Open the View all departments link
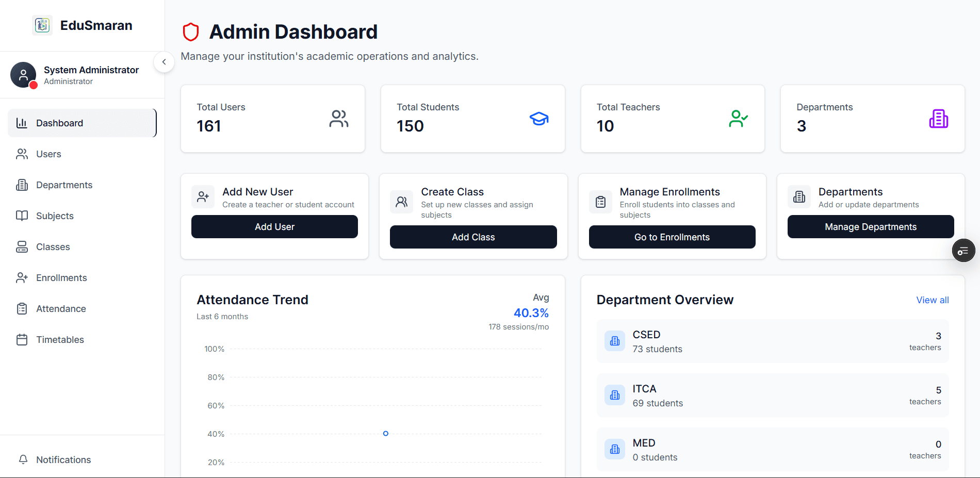The width and height of the screenshot is (980, 478). tap(932, 300)
